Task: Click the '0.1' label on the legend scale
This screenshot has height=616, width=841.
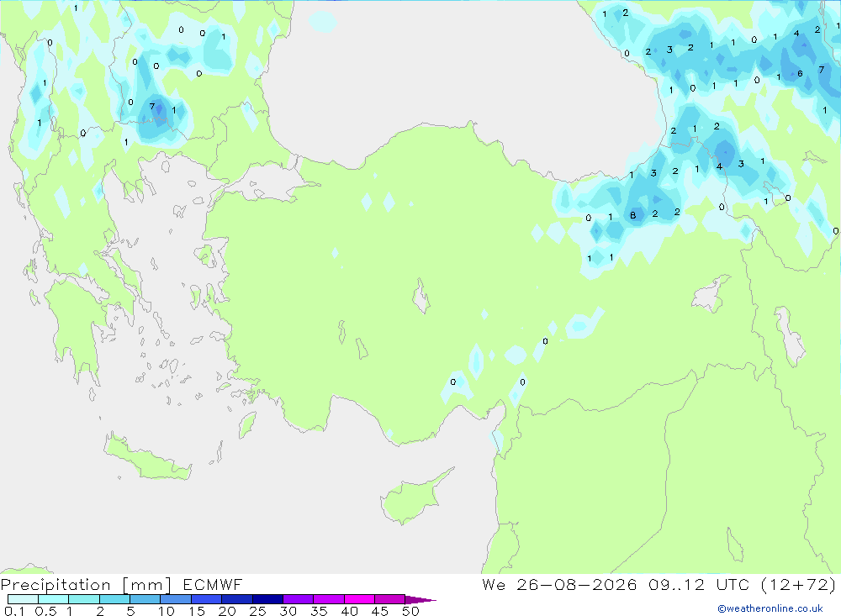Action: [x=14, y=611]
